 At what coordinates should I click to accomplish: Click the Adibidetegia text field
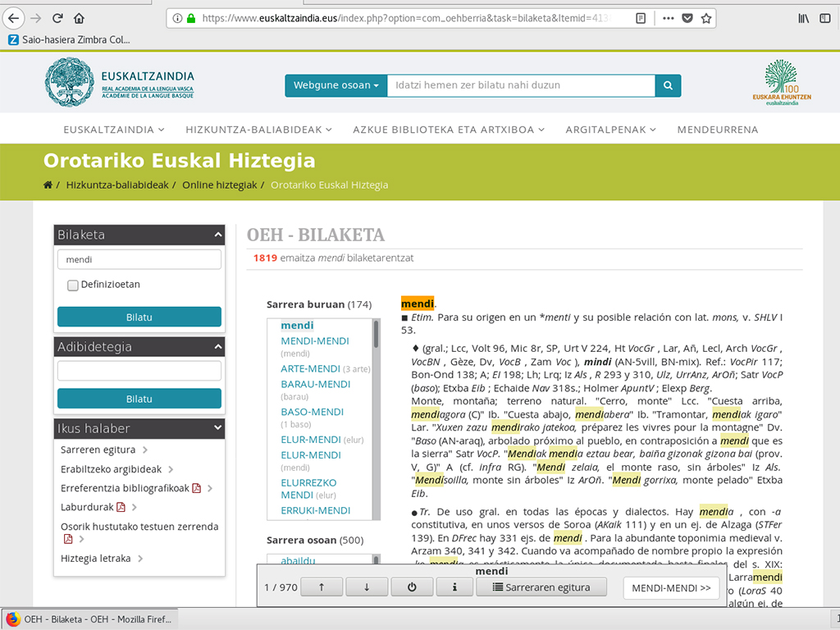click(139, 371)
